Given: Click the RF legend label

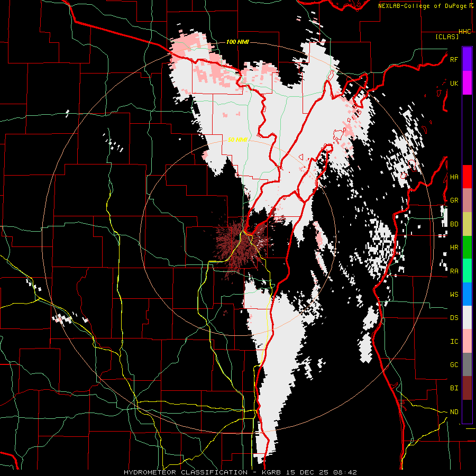Looking at the screenshot, I should click(x=454, y=59).
